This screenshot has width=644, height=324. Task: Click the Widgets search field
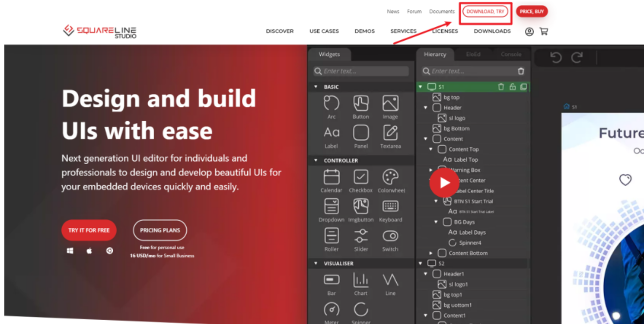tap(361, 71)
